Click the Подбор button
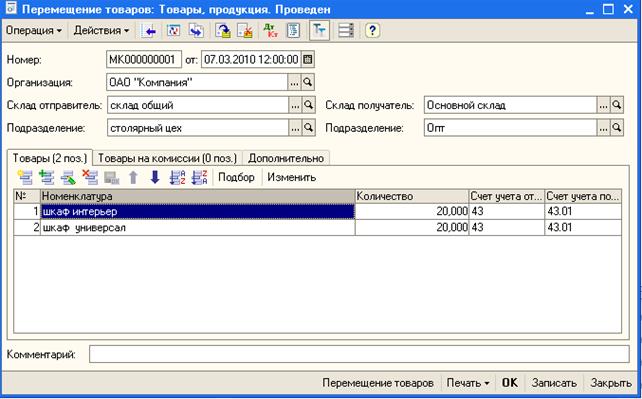The image size is (642, 399). coord(236,178)
